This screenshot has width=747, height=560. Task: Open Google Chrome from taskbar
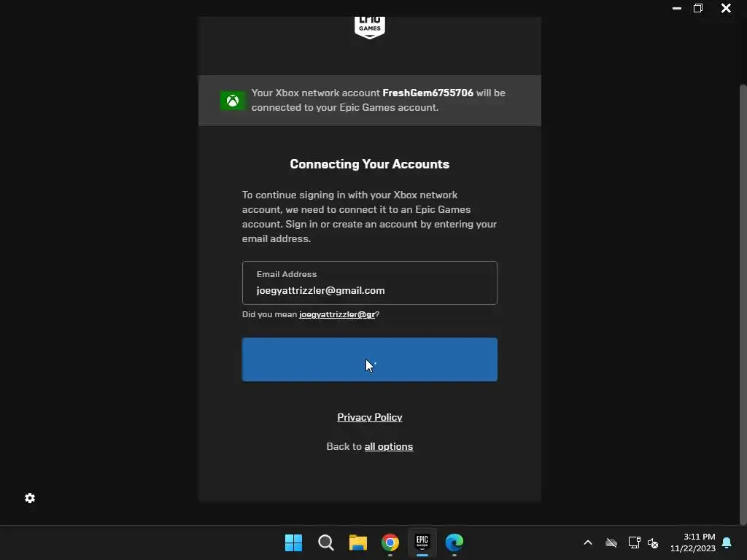(390, 542)
